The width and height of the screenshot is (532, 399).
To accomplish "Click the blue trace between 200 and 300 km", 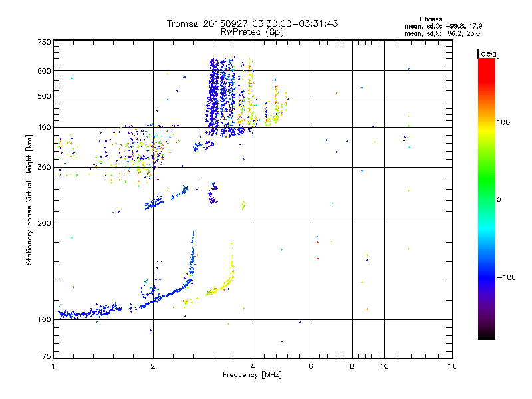I will tap(166, 198).
